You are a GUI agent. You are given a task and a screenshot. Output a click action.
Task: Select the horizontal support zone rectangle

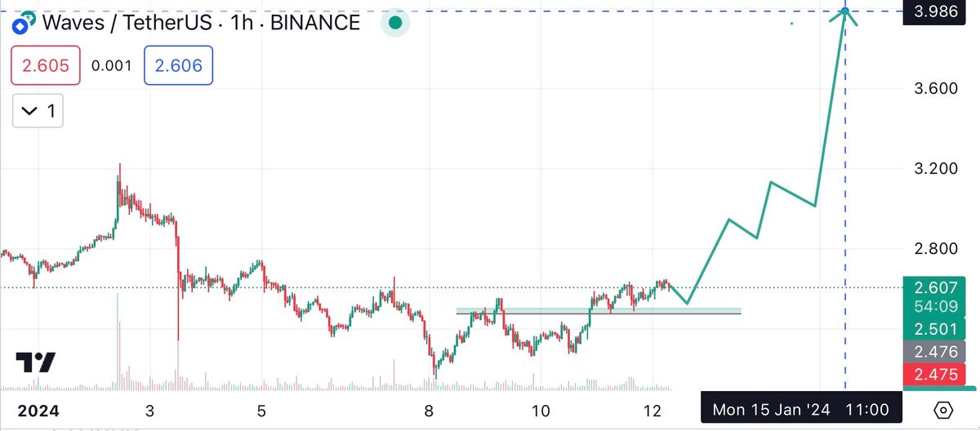point(599,311)
